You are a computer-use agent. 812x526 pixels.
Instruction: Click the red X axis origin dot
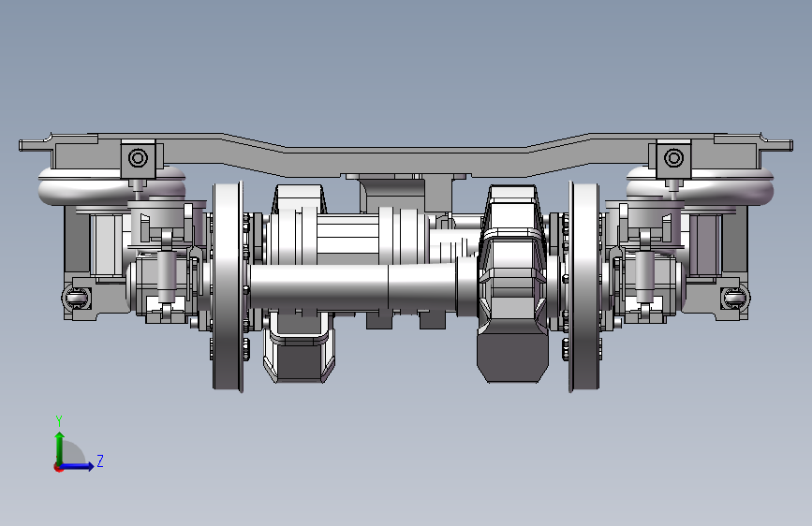pyautogui.click(x=58, y=467)
